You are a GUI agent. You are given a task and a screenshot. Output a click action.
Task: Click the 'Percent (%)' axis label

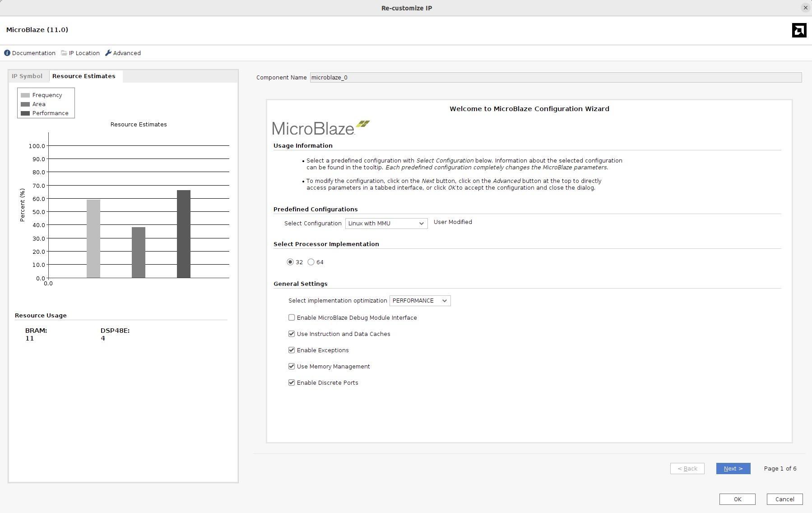(x=22, y=205)
